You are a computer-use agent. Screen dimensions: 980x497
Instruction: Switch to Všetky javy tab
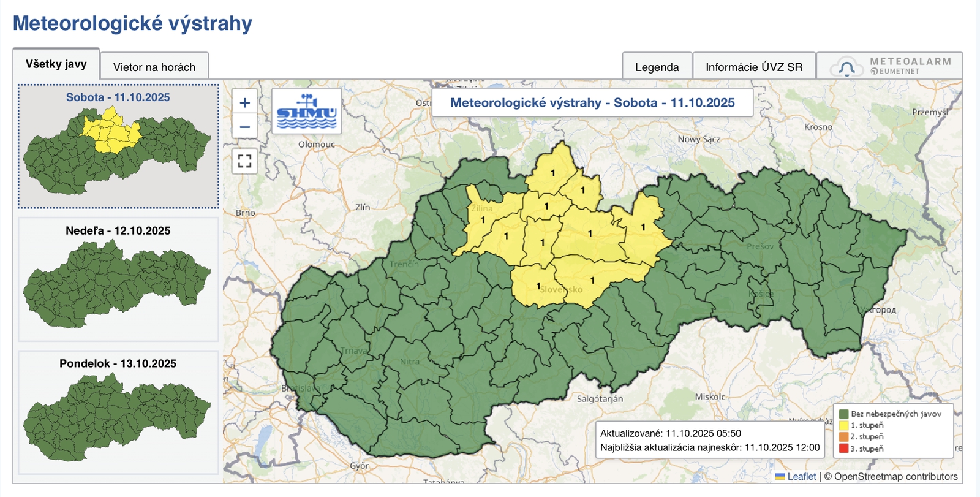pos(56,64)
